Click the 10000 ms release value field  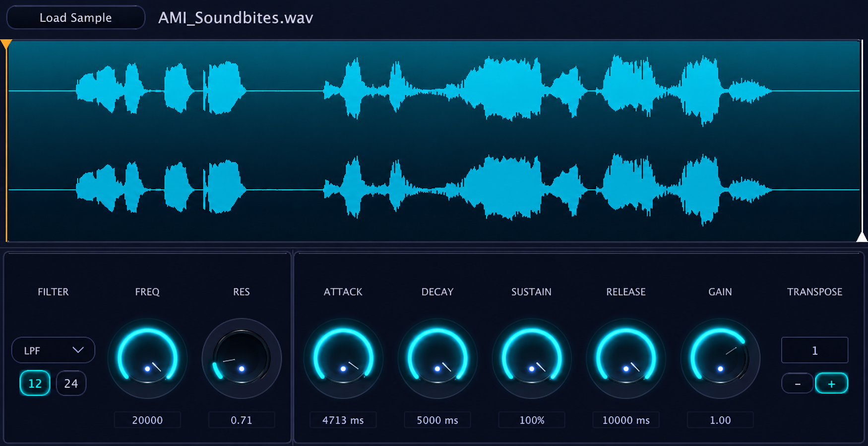pos(626,420)
